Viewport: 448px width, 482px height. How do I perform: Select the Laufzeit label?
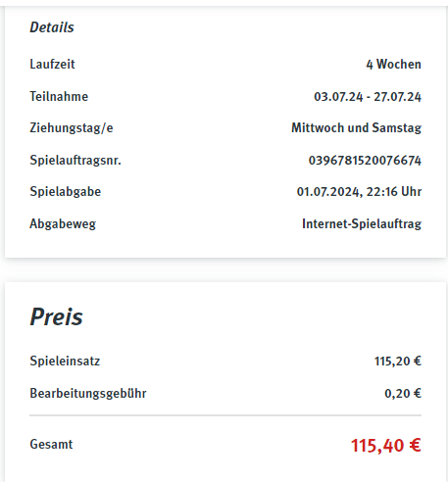point(52,65)
